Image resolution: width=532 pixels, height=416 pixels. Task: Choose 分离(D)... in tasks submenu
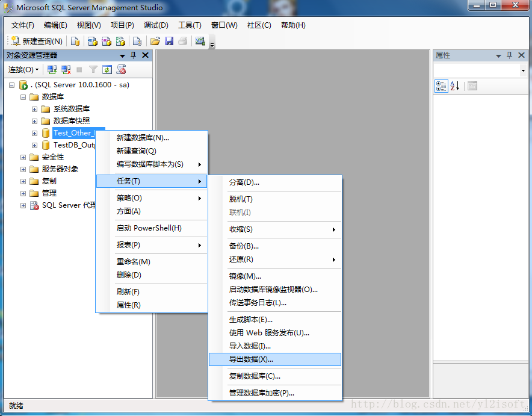tap(275, 182)
